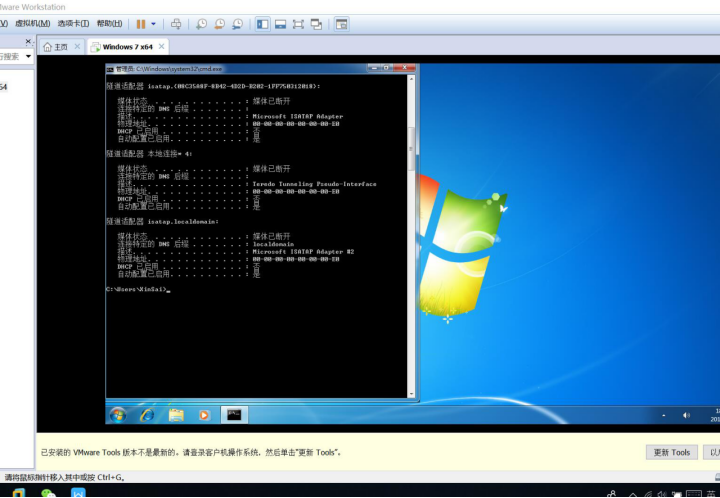Click the cmd.exe title bar system icon
The height and width of the screenshot is (498, 720).
click(x=110, y=69)
